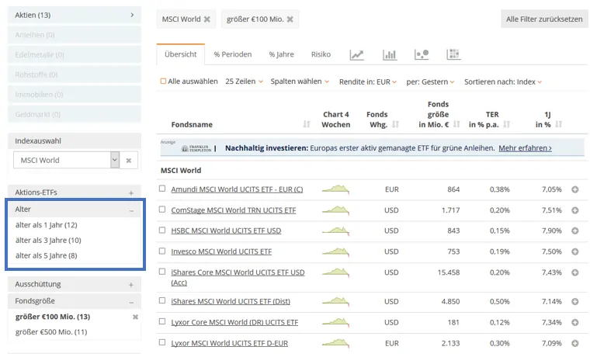Screen dimensions: 597x364
Task: Switch to the % Perioden tab
Action: click(x=233, y=54)
